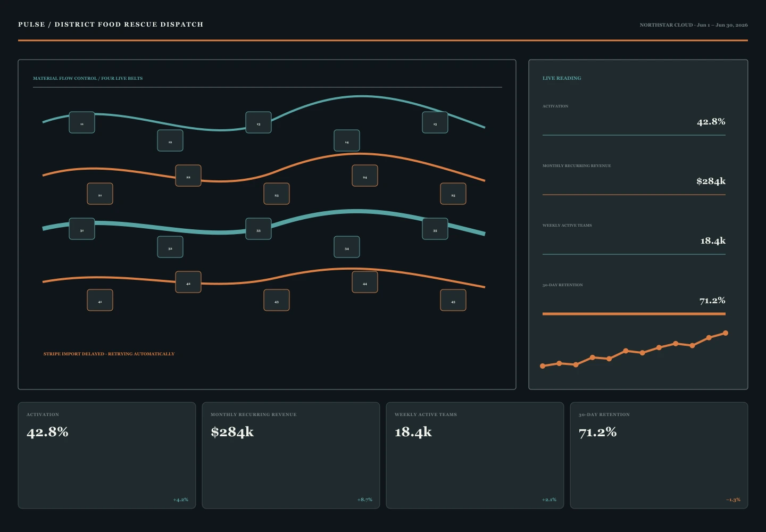Click the "MATERIAL FLOW CONTROL / FOUR LIVE BELTS" heading

pyautogui.click(x=88, y=78)
